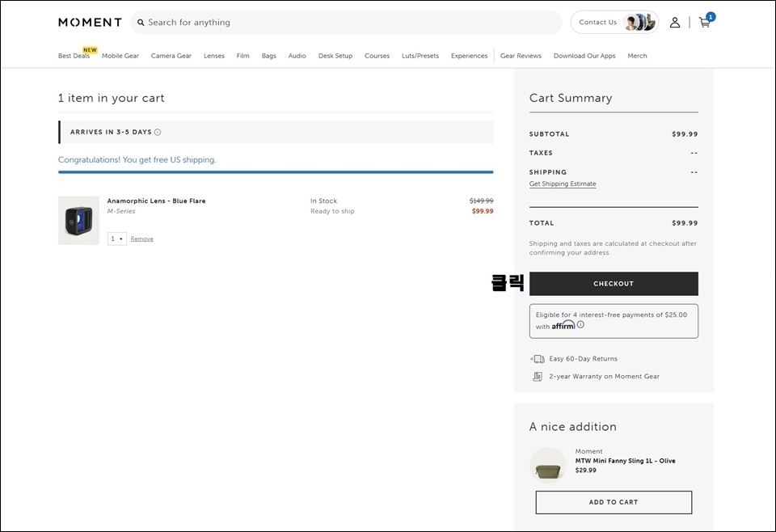Image resolution: width=776 pixels, height=532 pixels.
Task: Open the Bags menu
Action: click(268, 56)
